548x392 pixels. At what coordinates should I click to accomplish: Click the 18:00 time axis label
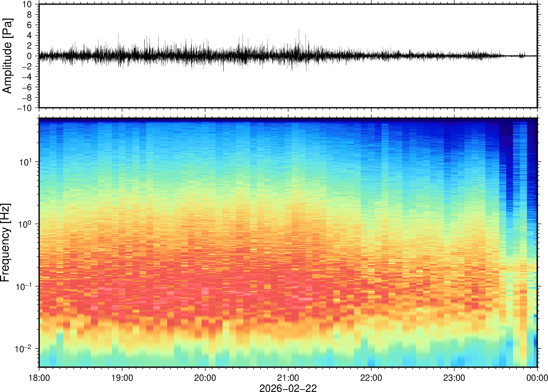(x=39, y=378)
